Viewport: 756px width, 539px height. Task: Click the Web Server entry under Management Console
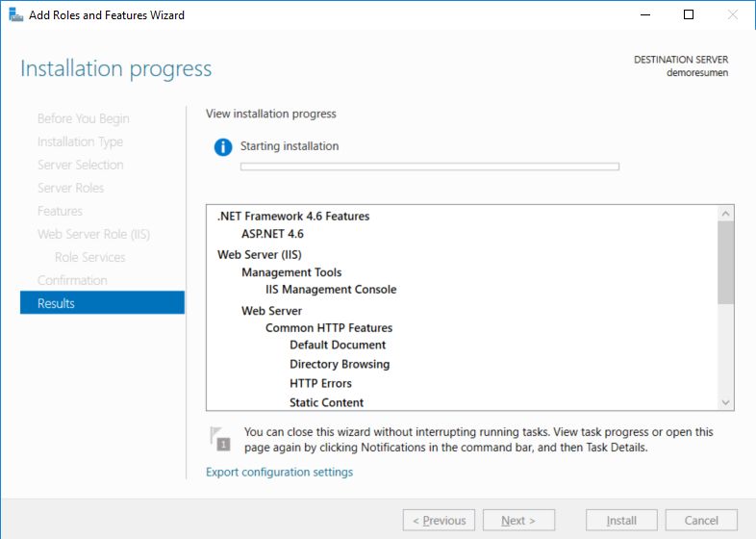tap(272, 311)
